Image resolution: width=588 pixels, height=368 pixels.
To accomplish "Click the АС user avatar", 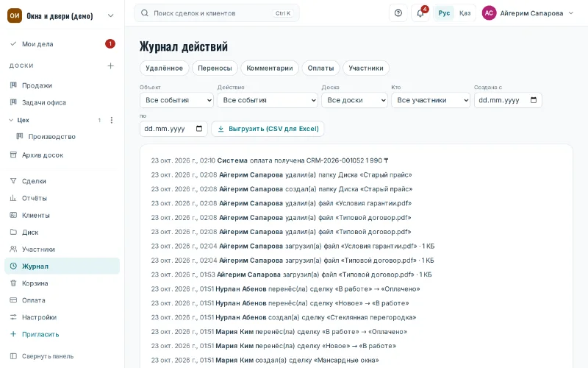I will tap(489, 13).
